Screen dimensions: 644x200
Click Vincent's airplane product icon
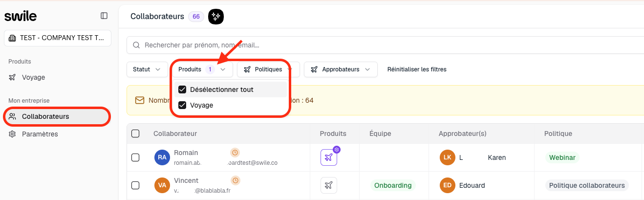tap(329, 185)
